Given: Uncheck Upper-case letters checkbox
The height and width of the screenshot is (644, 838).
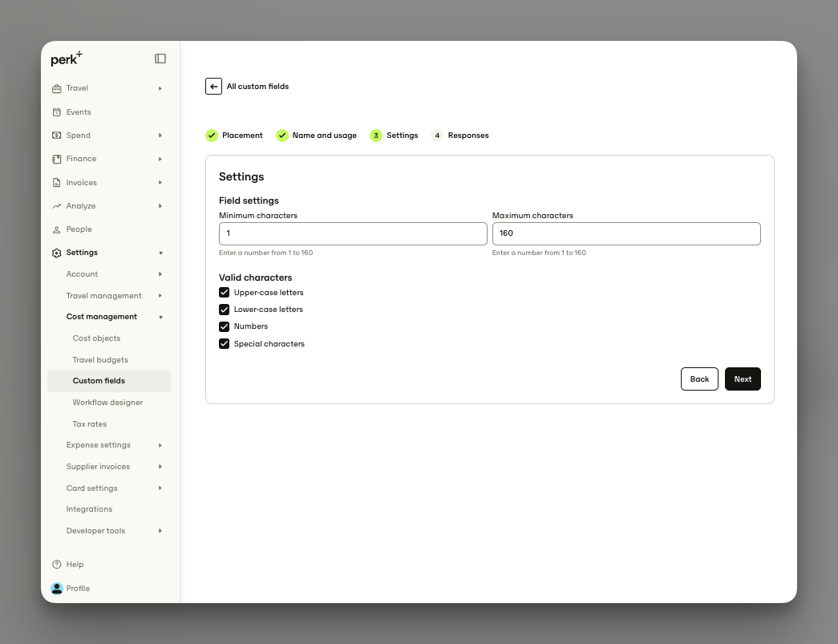Looking at the screenshot, I should 224,293.
